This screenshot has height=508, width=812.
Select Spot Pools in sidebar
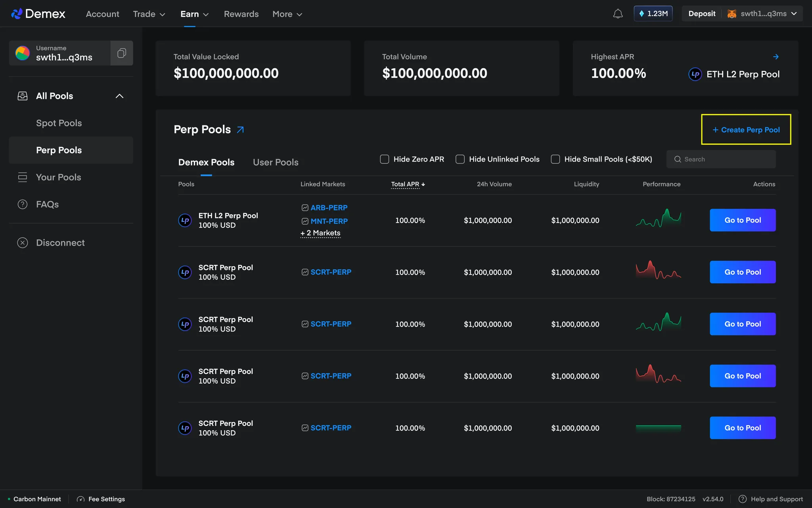click(59, 123)
